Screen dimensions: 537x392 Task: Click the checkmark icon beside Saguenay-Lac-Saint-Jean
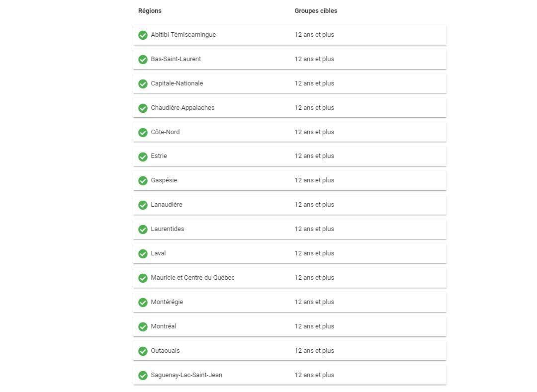coord(143,376)
